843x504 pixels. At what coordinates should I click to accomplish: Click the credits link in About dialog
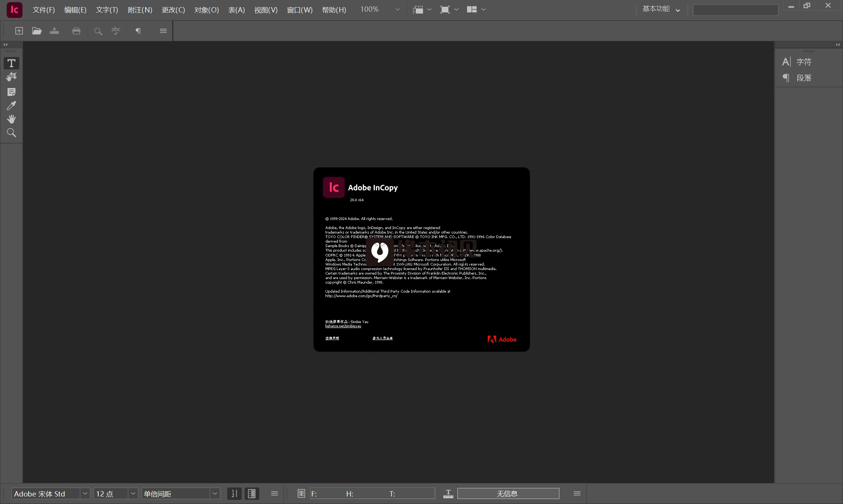pos(382,338)
